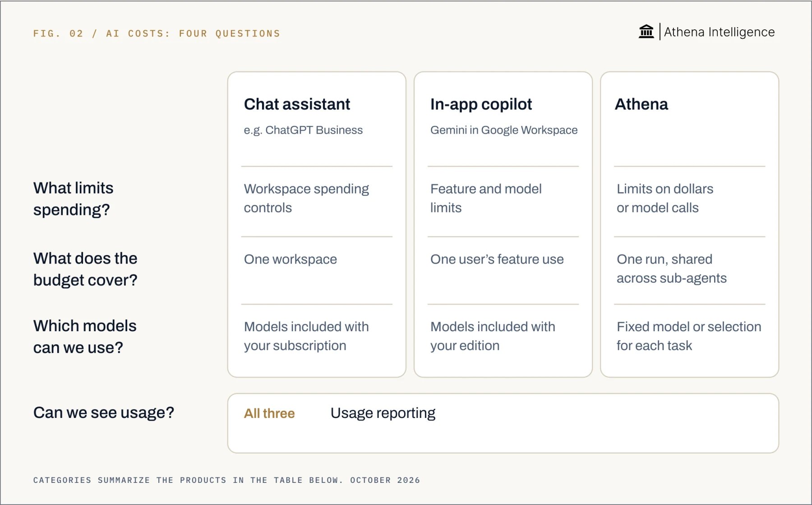Click 'One user's feature use' cell
Screen dimensions: 812x505
[497, 259]
